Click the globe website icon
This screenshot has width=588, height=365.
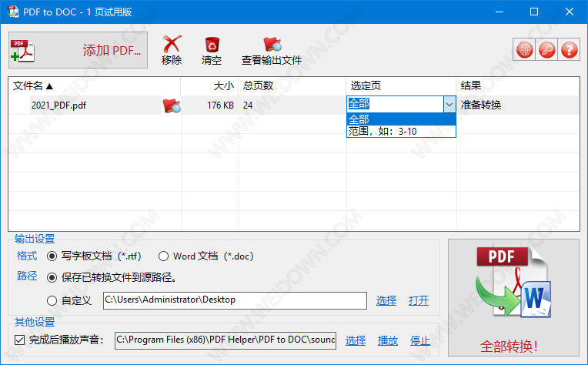(525, 50)
